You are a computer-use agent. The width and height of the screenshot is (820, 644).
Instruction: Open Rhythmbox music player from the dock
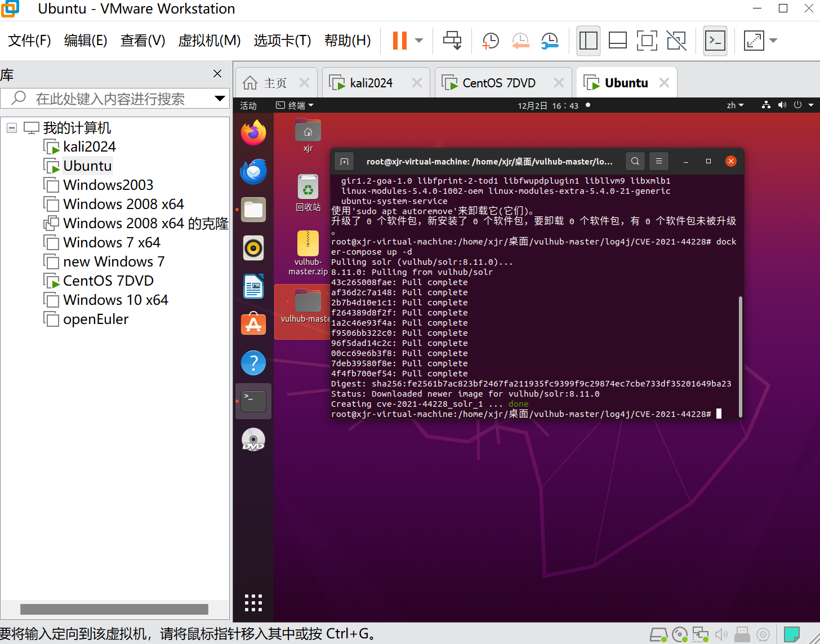pyautogui.click(x=253, y=248)
